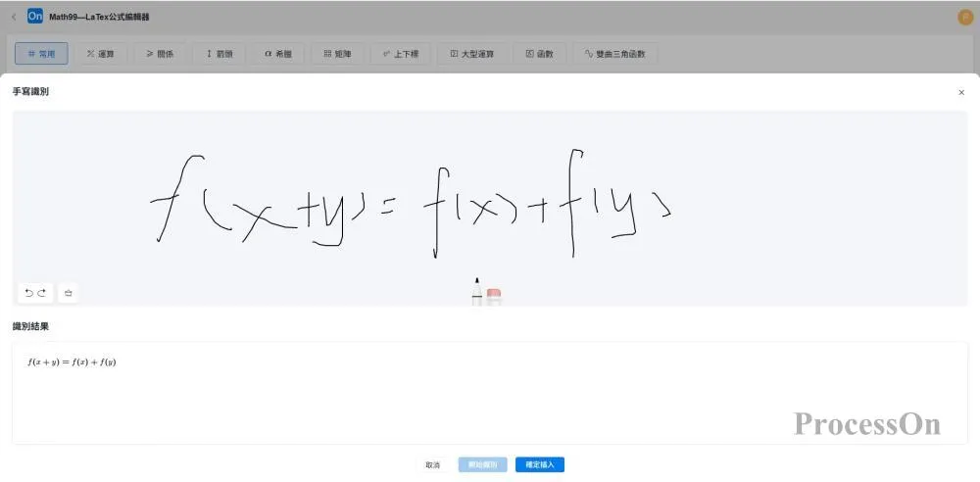Clear the canvas with the clear icon
This screenshot has height=482, width=980.
[69, 293]
